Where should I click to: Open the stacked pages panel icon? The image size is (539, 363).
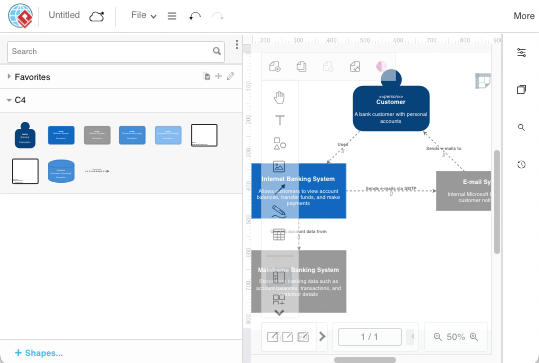pyautogui.click(x=521, y=90)
